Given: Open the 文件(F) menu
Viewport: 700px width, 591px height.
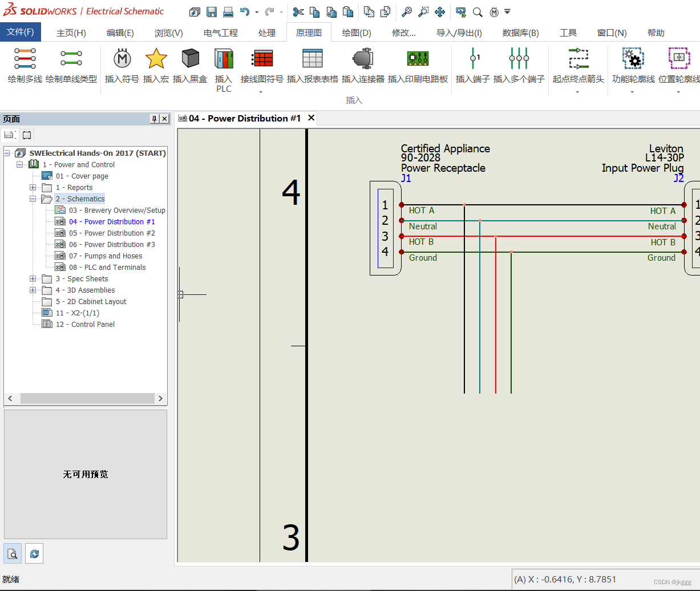Looking at the screenshot, I should [20, 32].
